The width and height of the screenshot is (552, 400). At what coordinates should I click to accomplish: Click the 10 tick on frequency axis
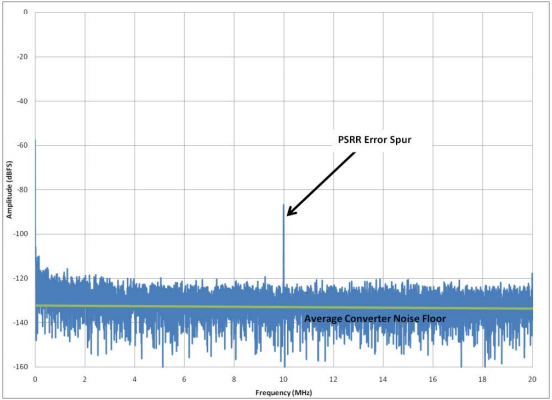[283, 379]
